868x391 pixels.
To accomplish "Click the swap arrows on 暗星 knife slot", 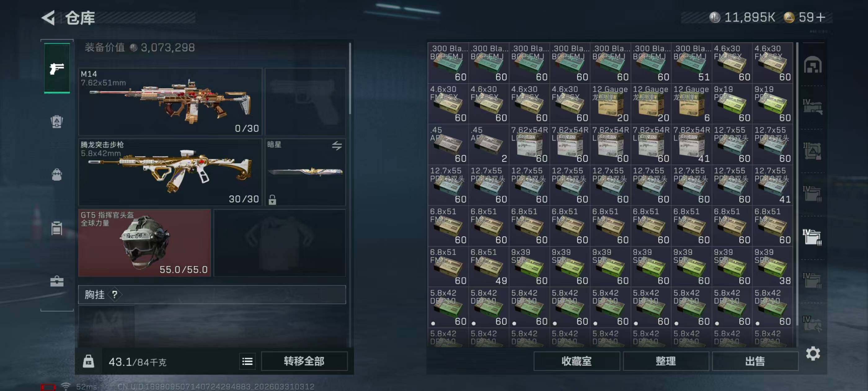I will [337, 146].
